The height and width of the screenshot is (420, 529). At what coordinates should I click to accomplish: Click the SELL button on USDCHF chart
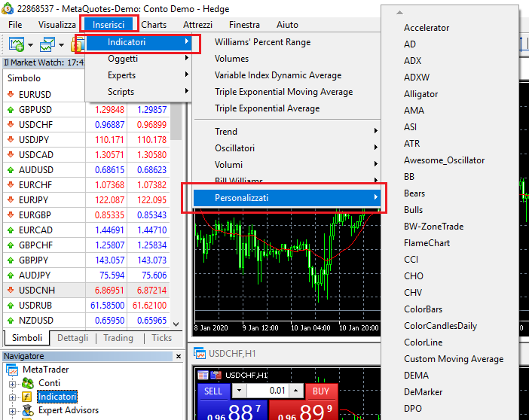(x=213, y=391)
